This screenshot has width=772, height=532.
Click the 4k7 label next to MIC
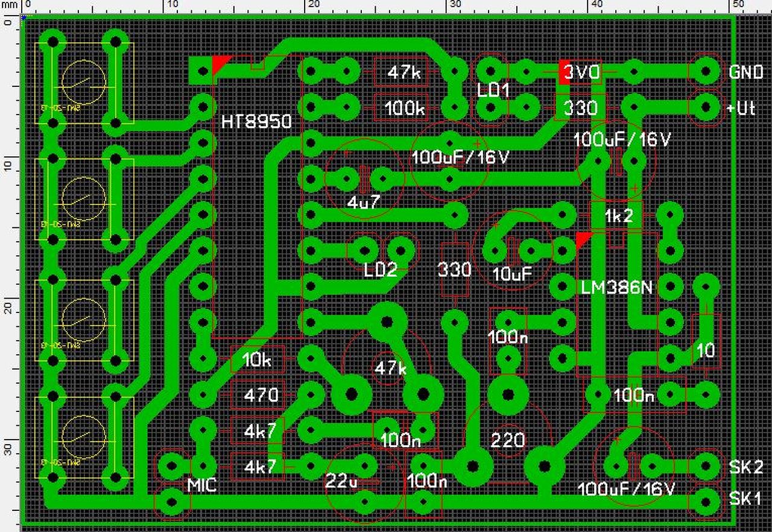coord(260,466)
